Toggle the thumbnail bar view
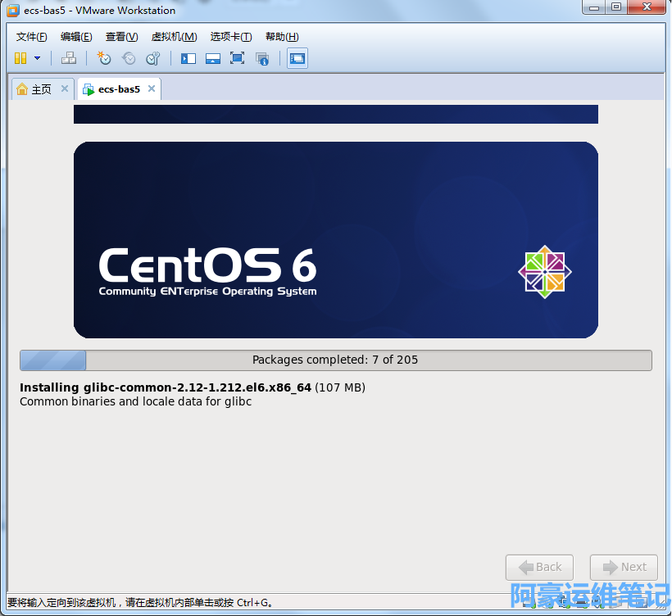 [x=213, y=58]
